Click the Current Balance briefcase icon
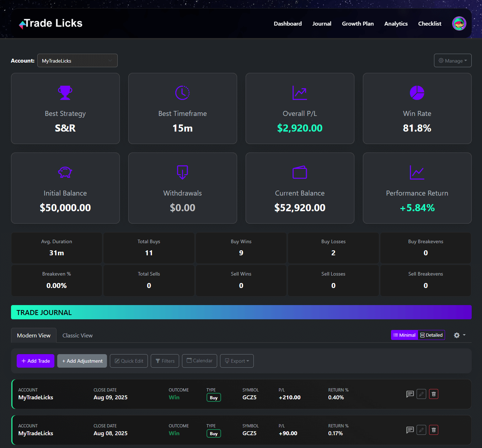Viewport: 482px width, 448px height. pyautogui.click(x=300, y=172)
